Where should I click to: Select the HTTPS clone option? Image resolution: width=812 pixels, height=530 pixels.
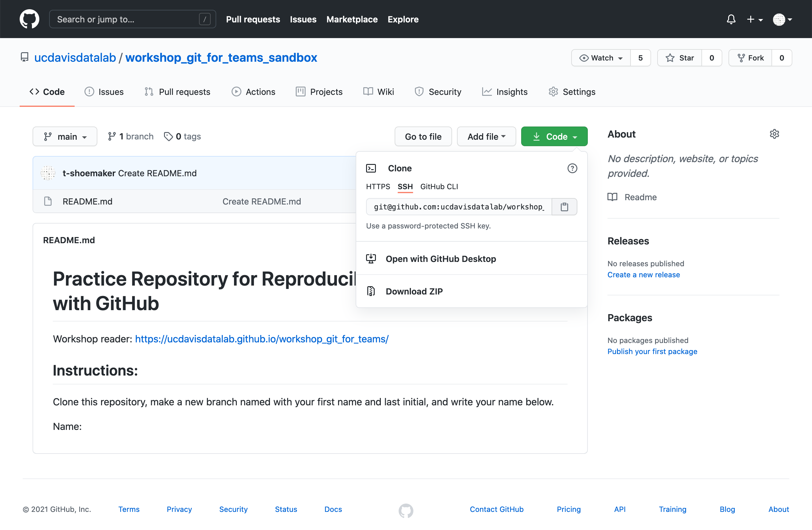(378, 187)
